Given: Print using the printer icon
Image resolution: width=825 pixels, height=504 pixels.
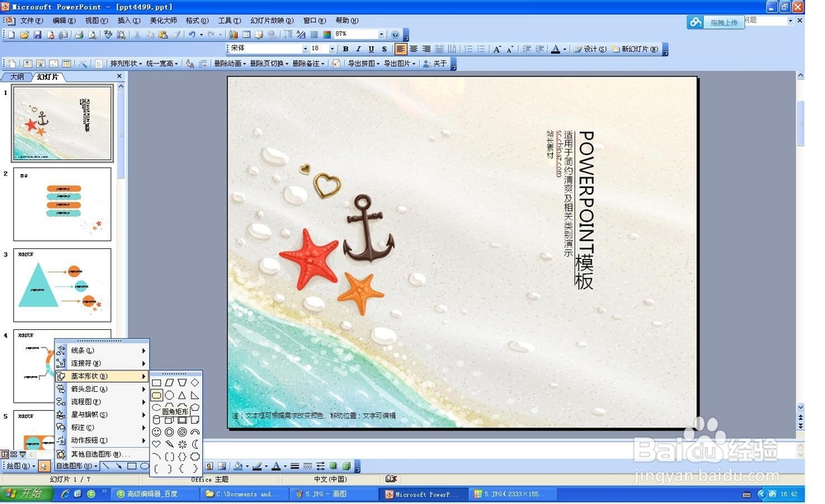Looking at the screenshot, I should pos(78,35).
